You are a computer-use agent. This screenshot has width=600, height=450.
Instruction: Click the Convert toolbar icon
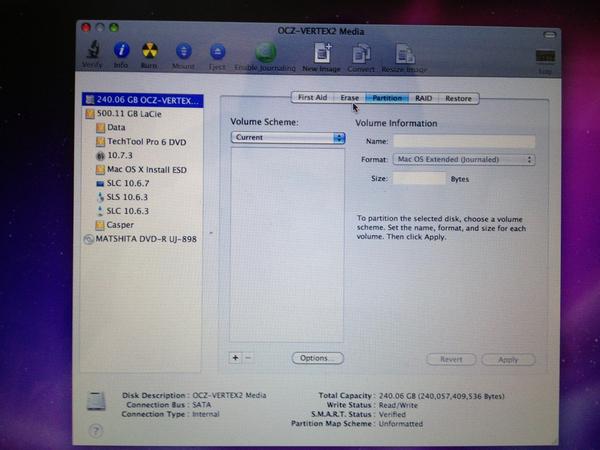pos(361,54)
